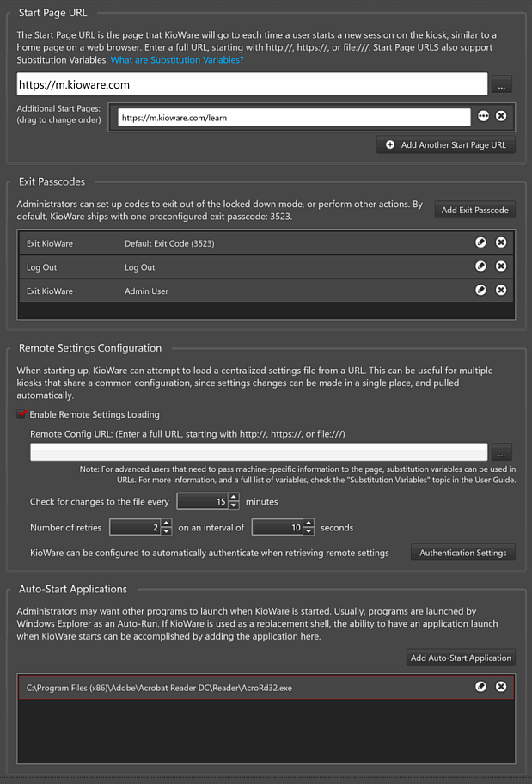Click Add Auto-Start Application button

coord(461,658)
